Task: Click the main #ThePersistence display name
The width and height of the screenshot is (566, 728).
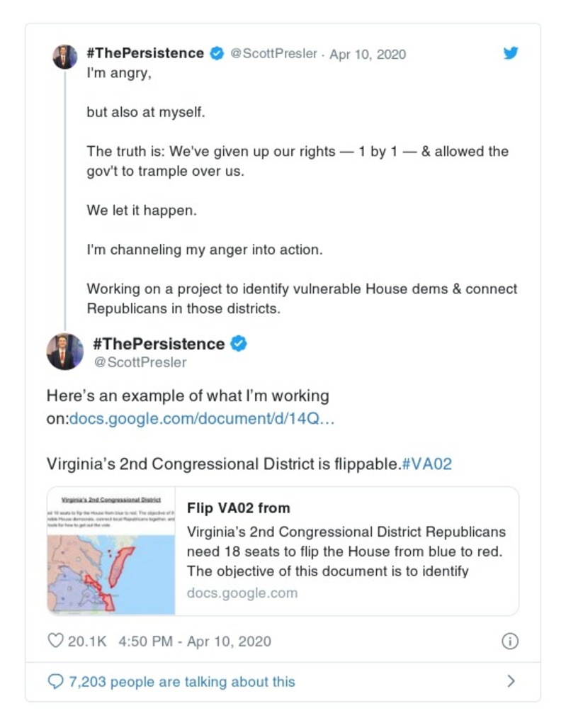Action: (x=159, y=344)
